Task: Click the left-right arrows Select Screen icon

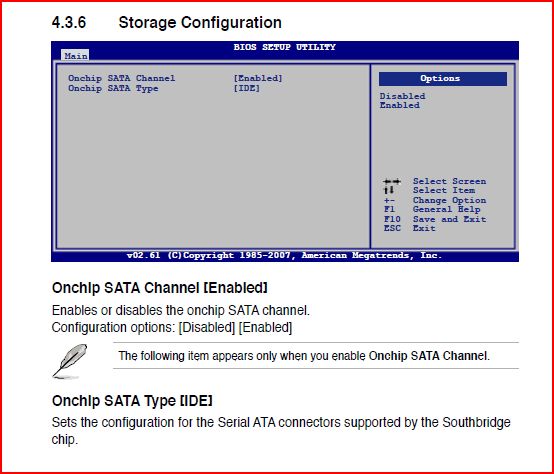Action: pos(392,182)
